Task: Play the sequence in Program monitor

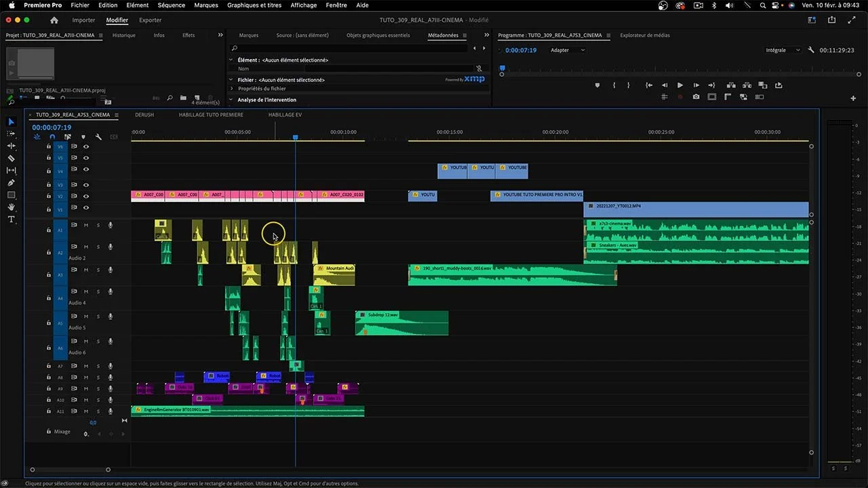Action: 680,85
